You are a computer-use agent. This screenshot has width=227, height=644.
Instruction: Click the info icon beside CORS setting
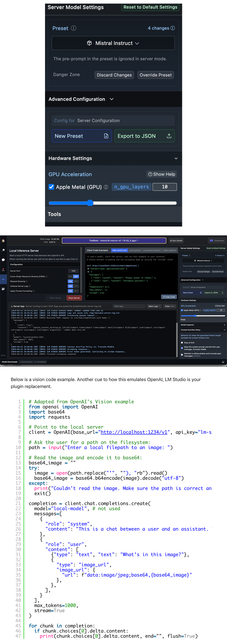coord(46,276)
